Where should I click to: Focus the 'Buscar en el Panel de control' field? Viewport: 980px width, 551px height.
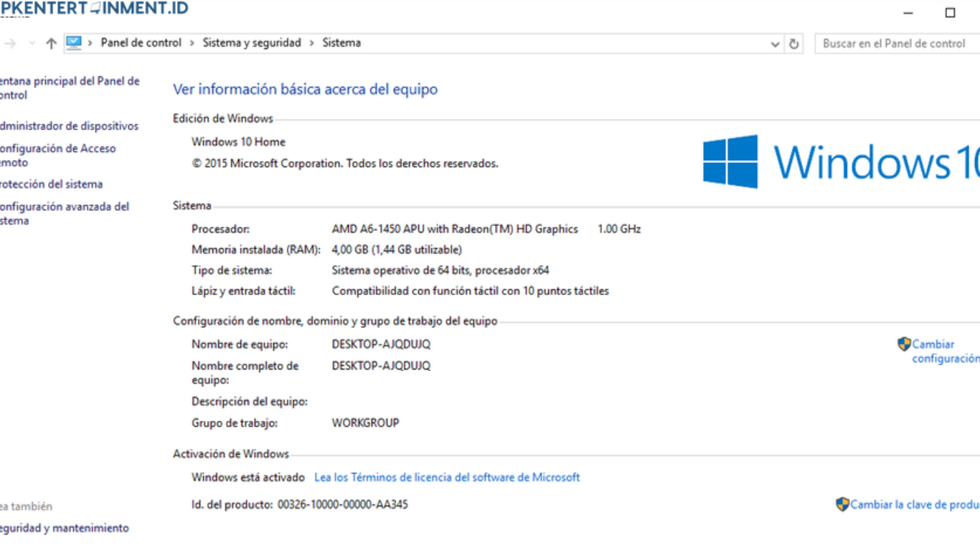897,44
